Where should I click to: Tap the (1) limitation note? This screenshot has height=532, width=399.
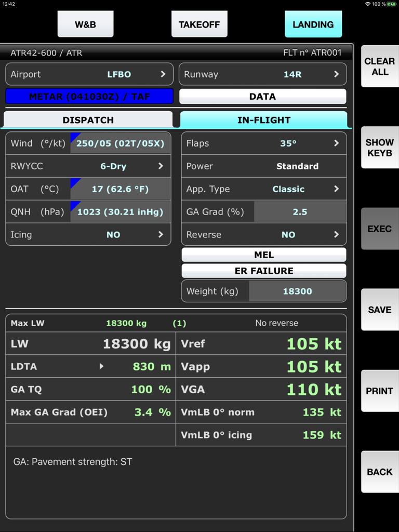tap(179, 323)
